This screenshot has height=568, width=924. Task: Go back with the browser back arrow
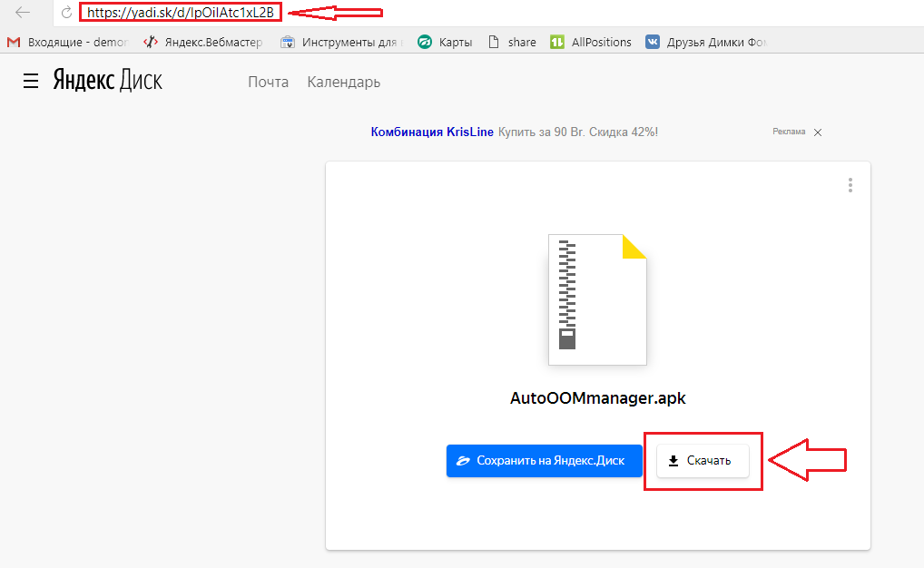click(23, 13)
